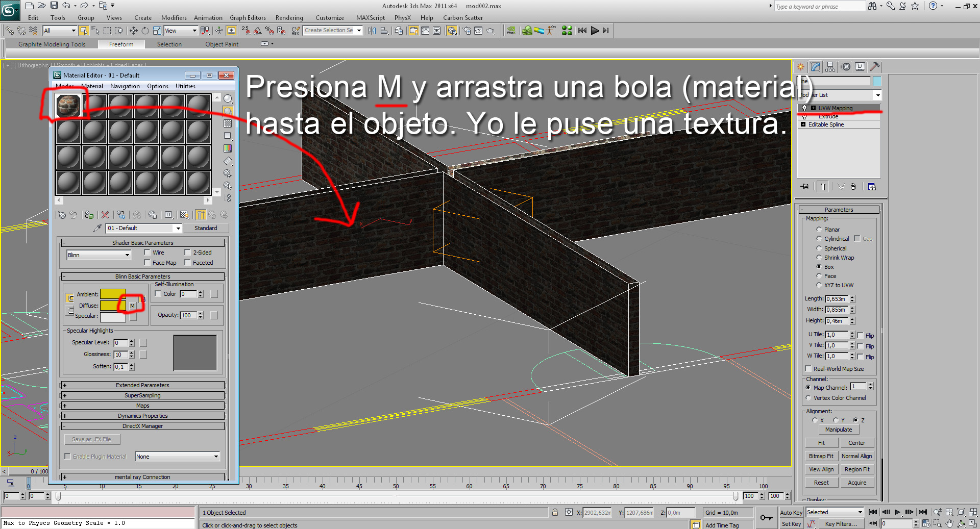Click the Auto Key button
This screenshot has height=529, width=980.
(791, 513)
